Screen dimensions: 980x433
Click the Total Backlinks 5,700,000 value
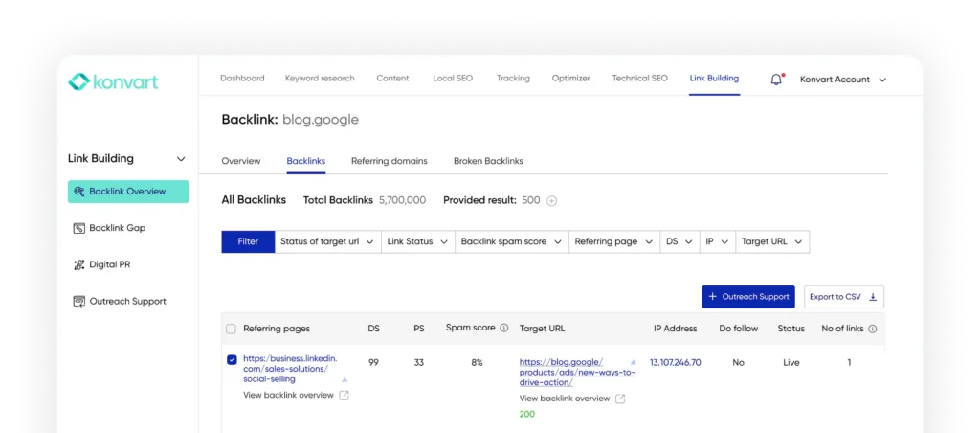[x=403, y=201]
